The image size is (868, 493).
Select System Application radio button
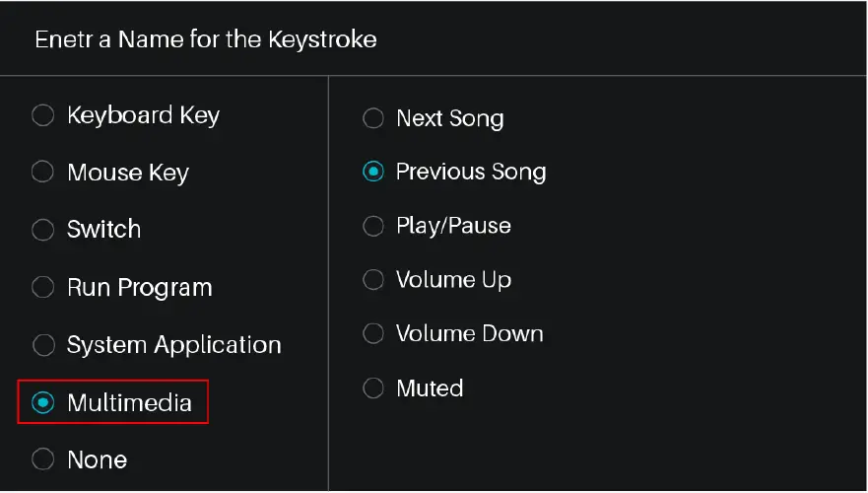click(x=42, y=345)
